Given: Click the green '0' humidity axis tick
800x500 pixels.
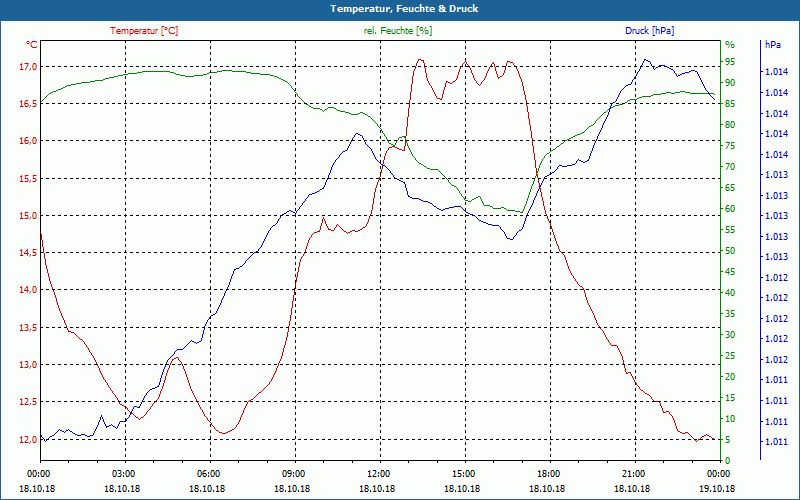Looking at the screenshot, I should 728,461.
